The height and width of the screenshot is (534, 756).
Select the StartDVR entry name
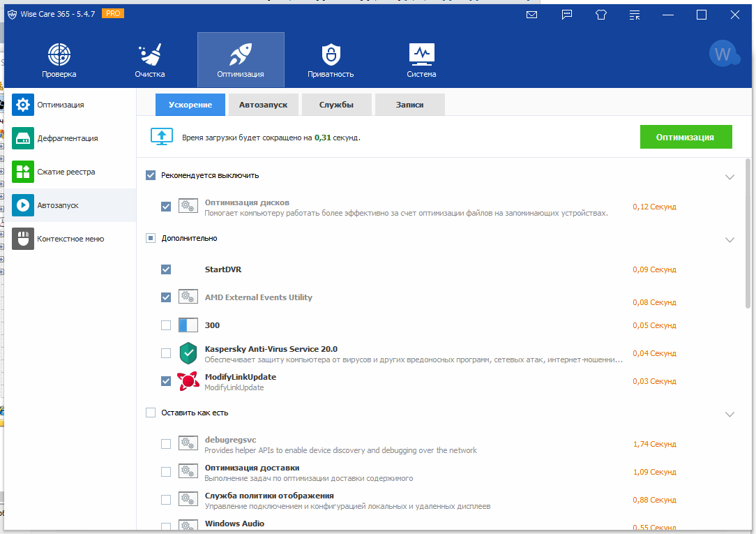point(222,269)
